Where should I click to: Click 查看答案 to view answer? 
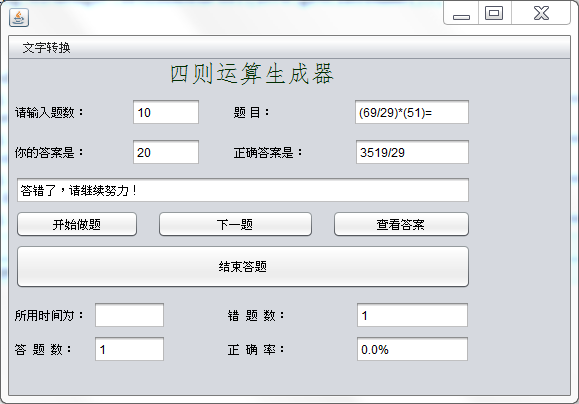pyautogui.click(x=401, y=224)
